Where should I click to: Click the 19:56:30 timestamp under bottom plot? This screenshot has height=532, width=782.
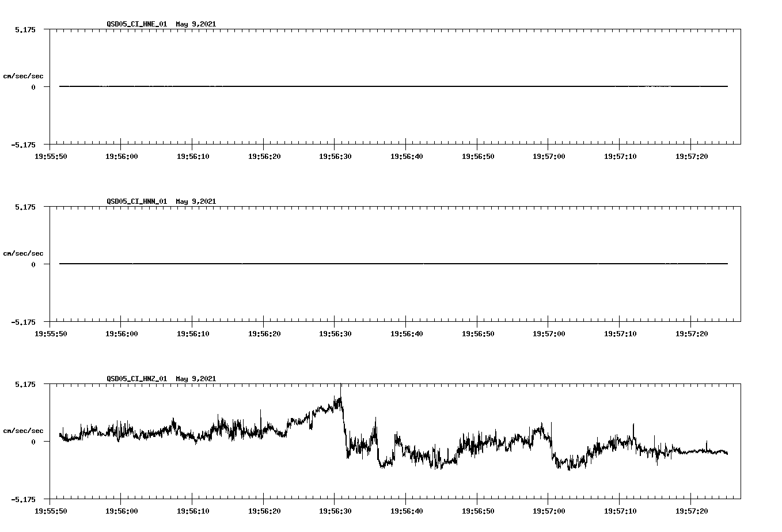335,510
